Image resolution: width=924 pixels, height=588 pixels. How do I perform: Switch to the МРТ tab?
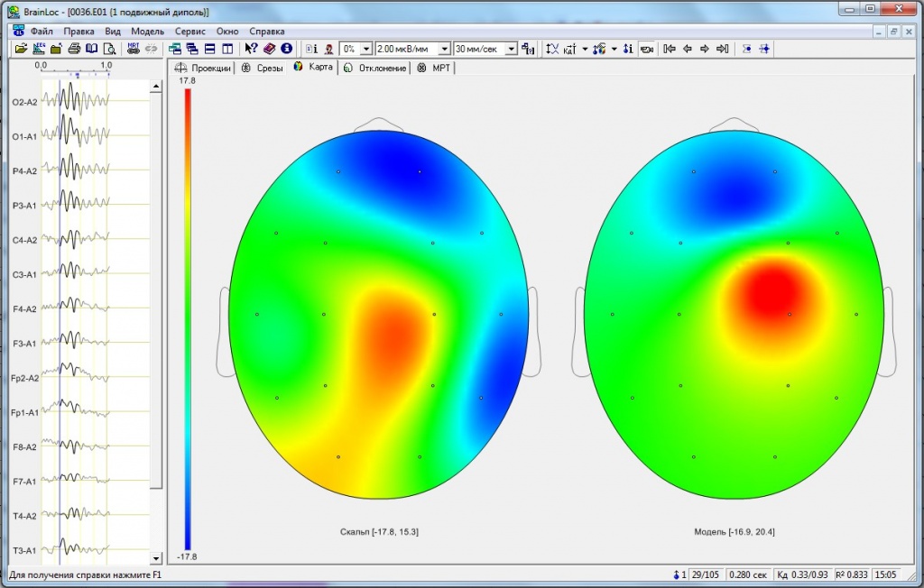(434, 69)
